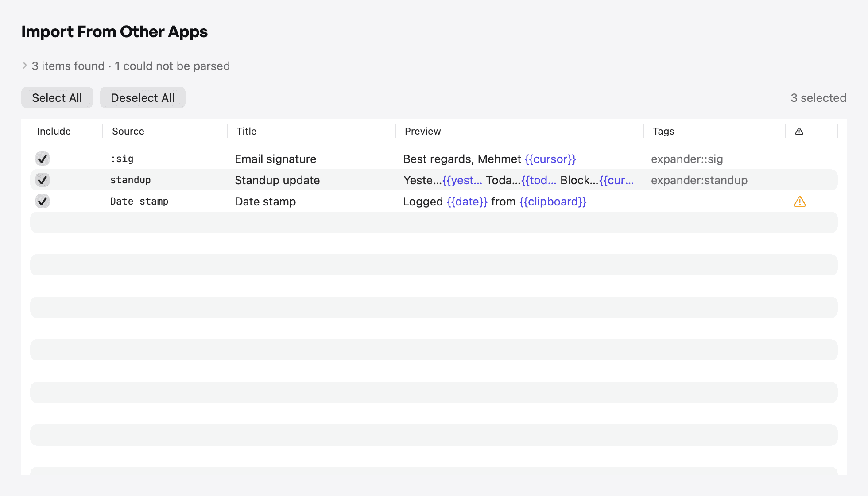Click the warning triangle column header
The image size is (868, 496).
coord(799,131)
